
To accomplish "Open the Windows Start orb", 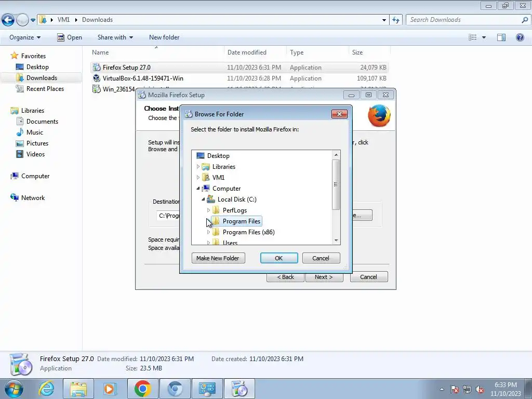I will pyautogui.click(x=14, y=389).
